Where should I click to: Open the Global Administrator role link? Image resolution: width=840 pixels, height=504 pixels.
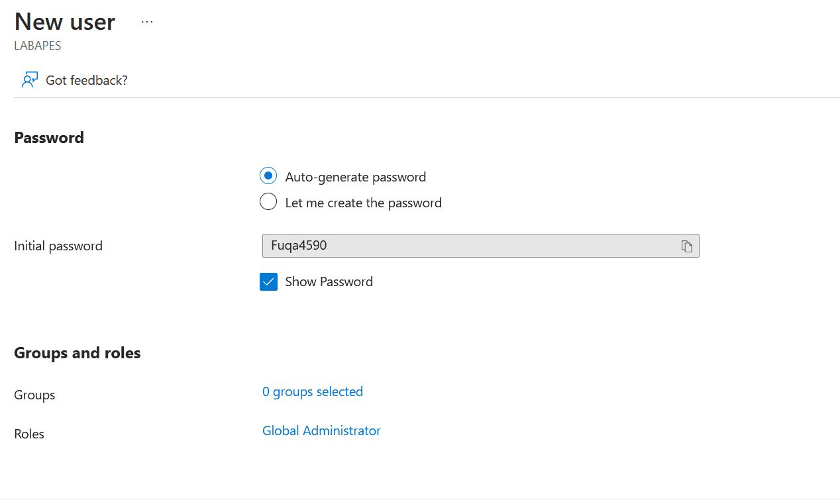coord(321,430)
